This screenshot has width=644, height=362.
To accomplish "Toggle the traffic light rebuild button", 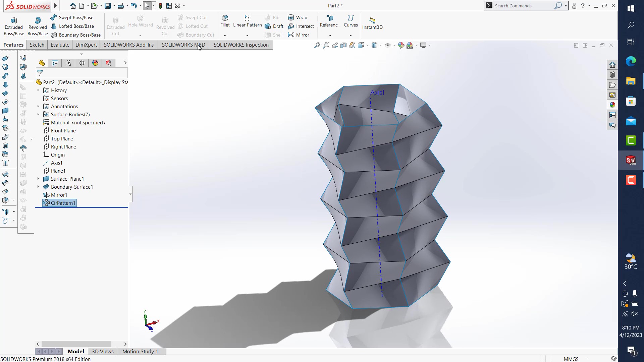I will coord(160,6).
